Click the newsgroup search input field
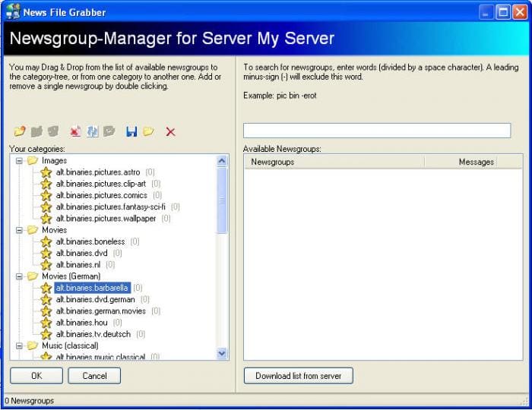This screenshot has height=410, width=532. click(377, 131)
